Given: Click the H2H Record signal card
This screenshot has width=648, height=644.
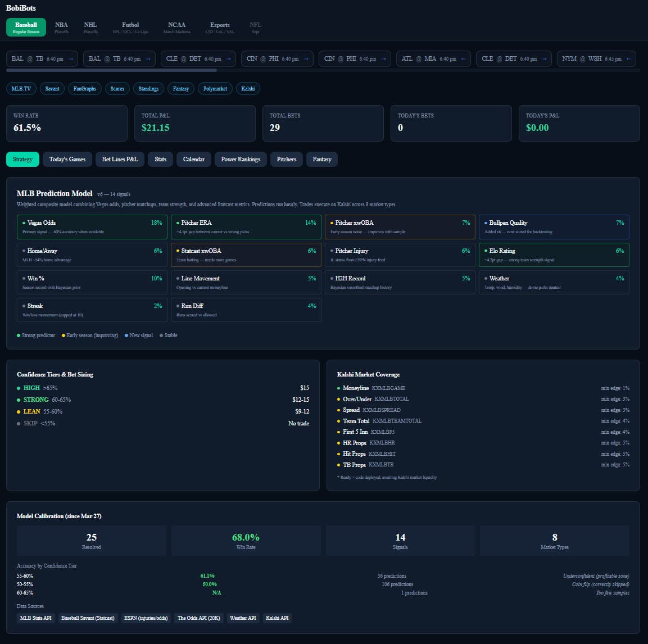Looking at the screenshot, I should tap(400, 282).
